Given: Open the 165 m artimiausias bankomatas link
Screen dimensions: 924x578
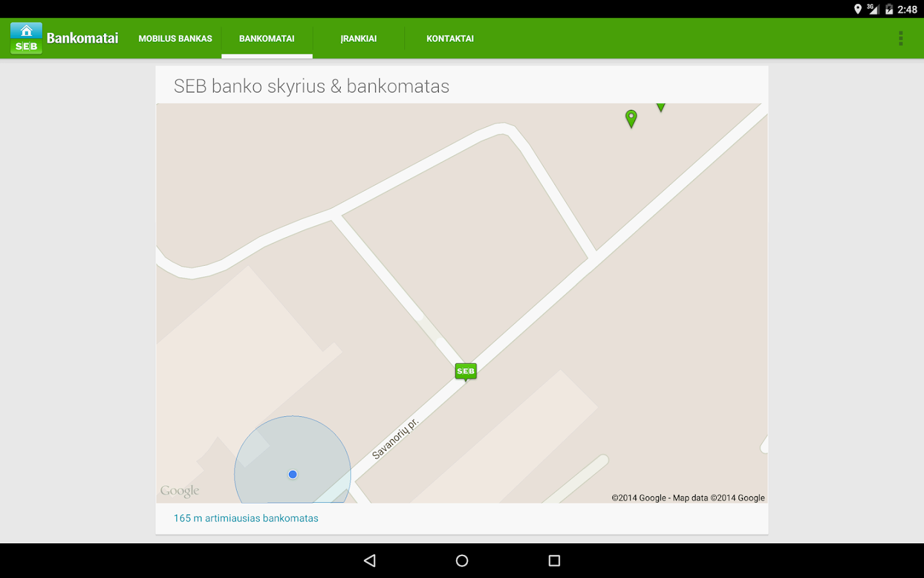Looking at the screenshot, I should tap(246, 518).
